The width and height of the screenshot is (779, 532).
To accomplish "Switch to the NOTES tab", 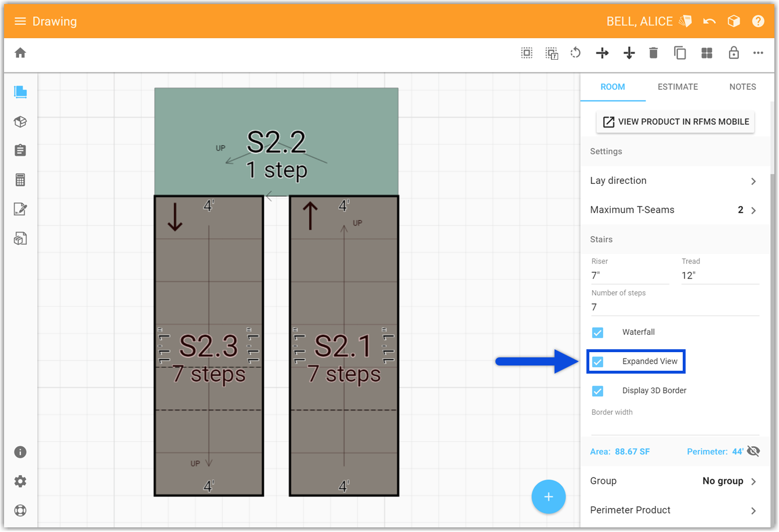I will pyautogui.click(x=742, y=87).
